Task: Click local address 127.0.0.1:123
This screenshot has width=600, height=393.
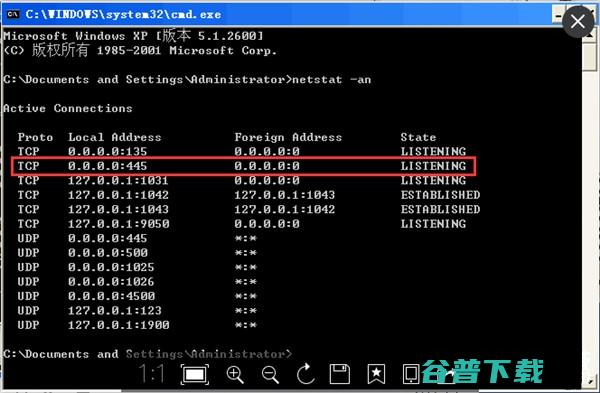Action: (x=115, y=311)
